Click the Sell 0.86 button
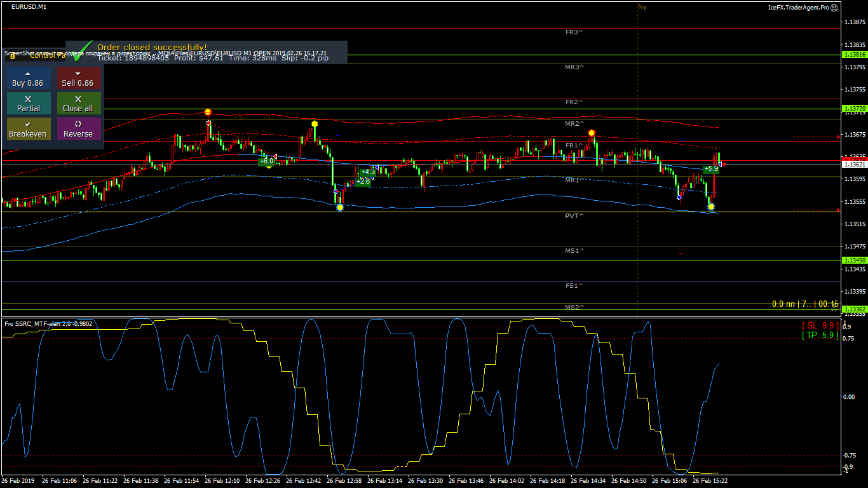The height and width of the screenshot is (488, 868). point(79,78)
